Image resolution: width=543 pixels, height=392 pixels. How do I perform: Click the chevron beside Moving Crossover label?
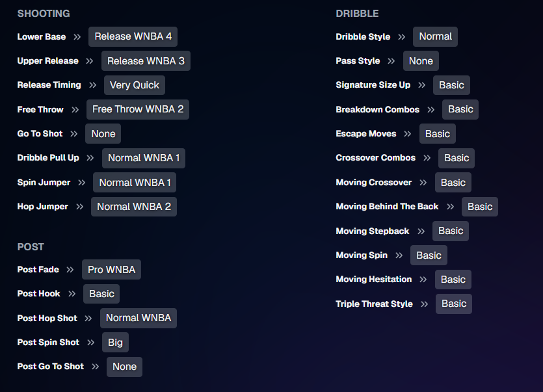(423, 183)
